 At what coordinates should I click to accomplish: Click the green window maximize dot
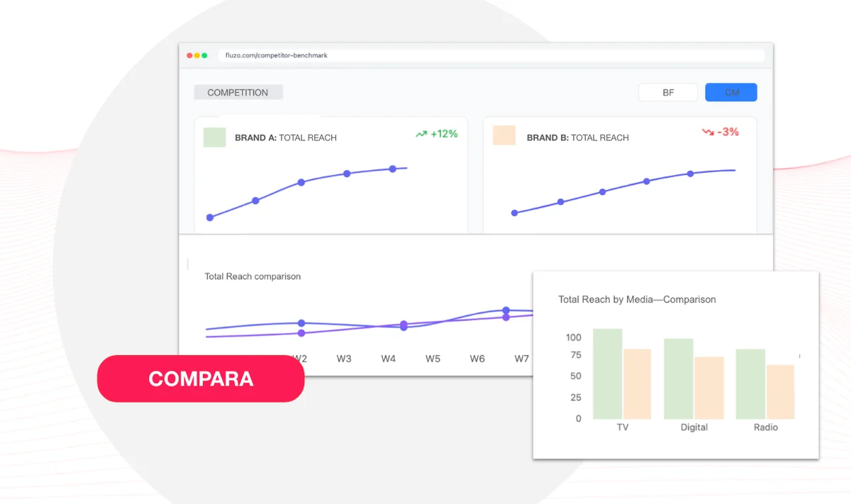click(x=205, y=55)
